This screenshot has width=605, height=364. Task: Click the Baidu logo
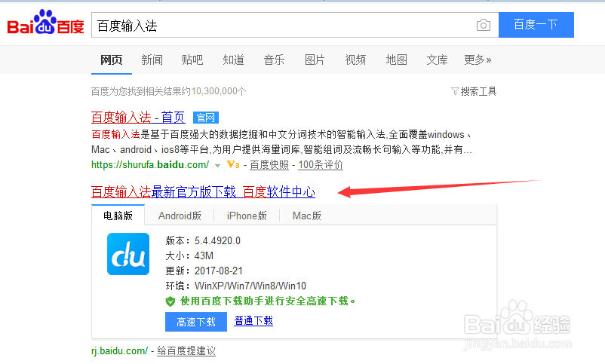[45, 23]
